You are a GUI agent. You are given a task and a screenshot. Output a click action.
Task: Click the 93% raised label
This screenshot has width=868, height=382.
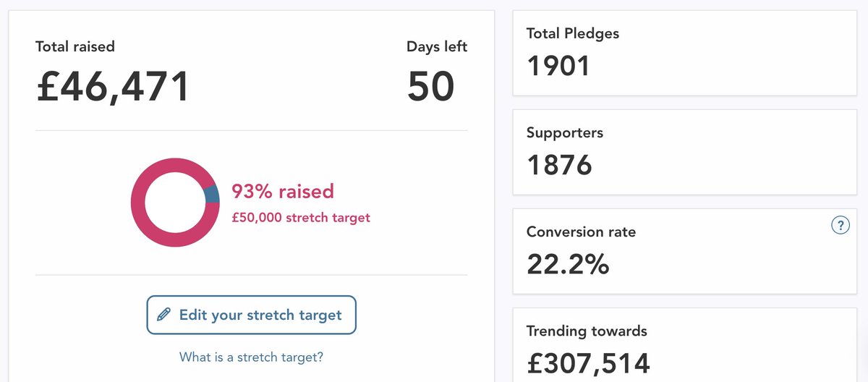(x=283, y=191)
